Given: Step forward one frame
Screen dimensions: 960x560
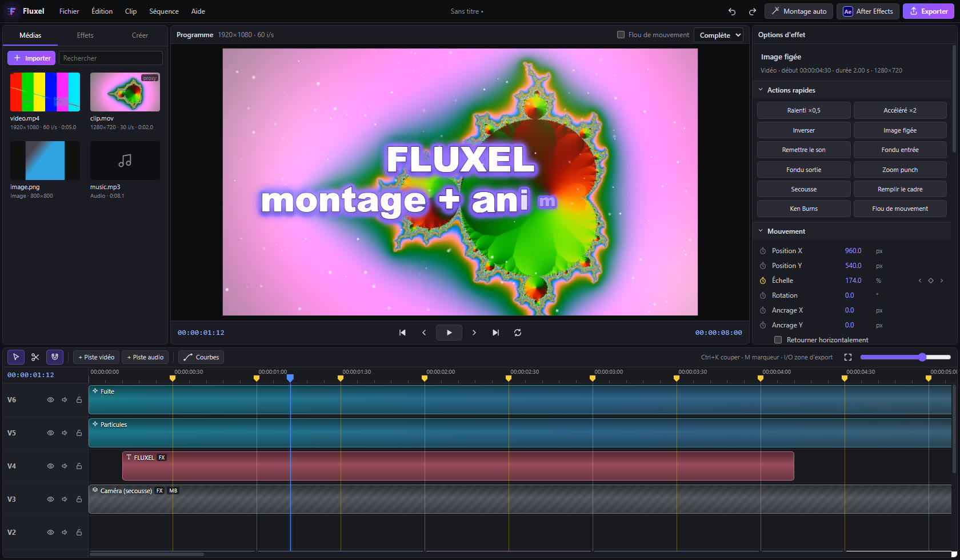Looking at the screenshot, I should (474, 333).
